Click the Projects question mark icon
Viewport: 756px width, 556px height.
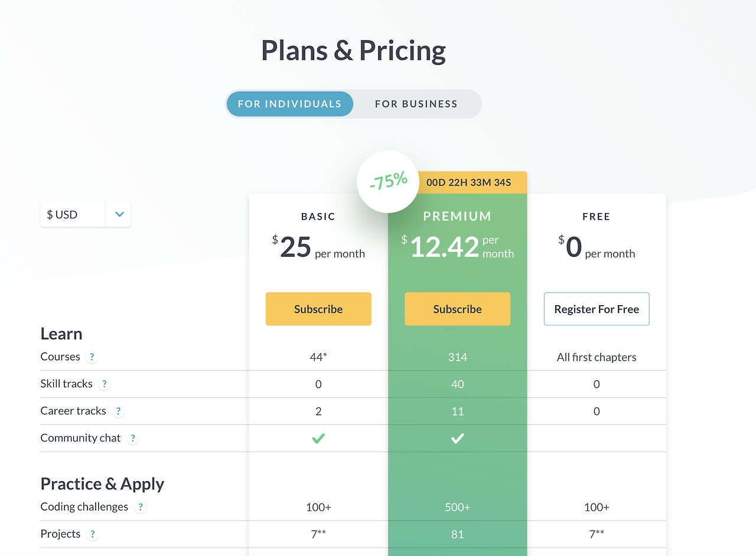click(92, 534)
